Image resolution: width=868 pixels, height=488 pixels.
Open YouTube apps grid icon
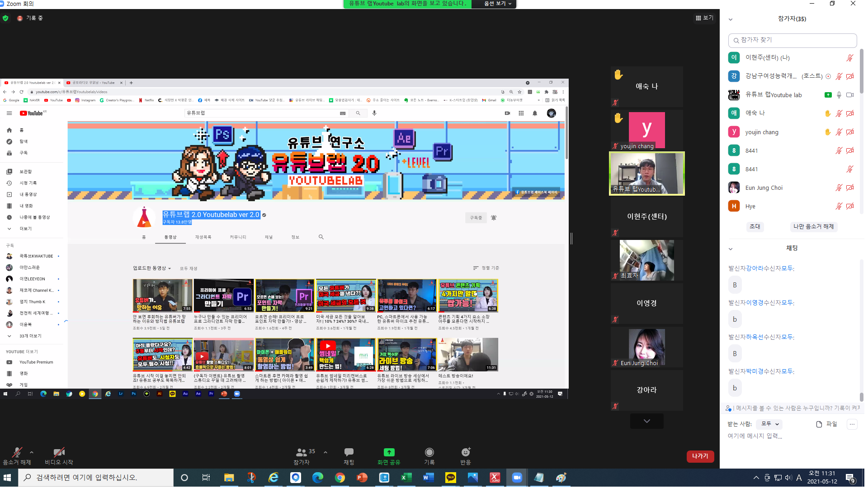(521, 113)
